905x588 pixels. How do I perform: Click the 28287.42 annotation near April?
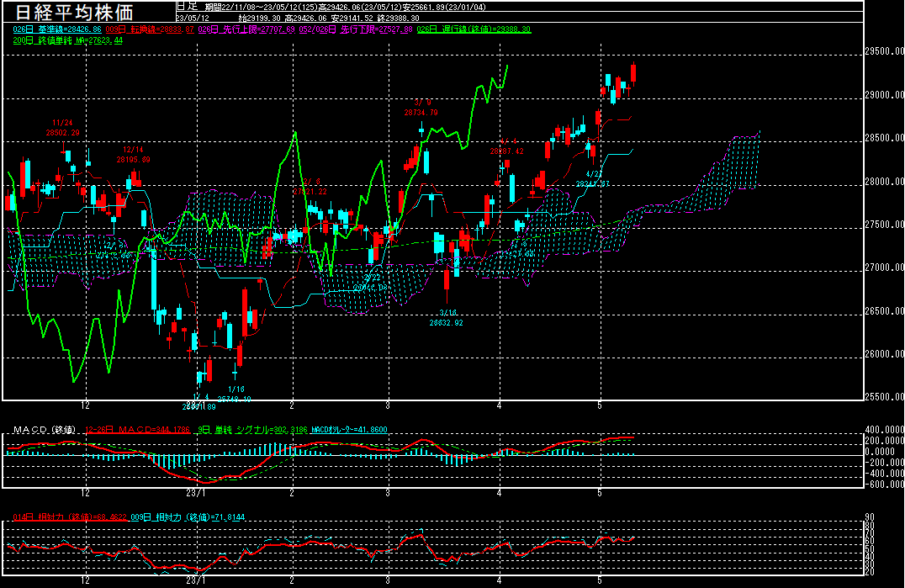tap(507, 151)
